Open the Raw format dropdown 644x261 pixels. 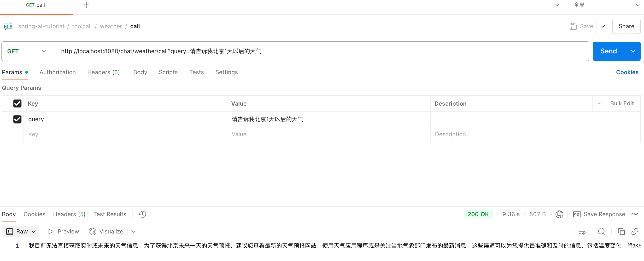point(21,232)
